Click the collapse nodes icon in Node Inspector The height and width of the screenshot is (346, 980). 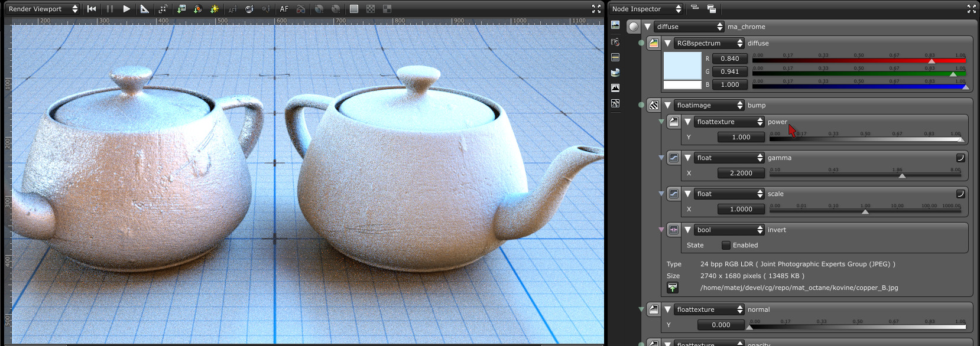[695, 8]
